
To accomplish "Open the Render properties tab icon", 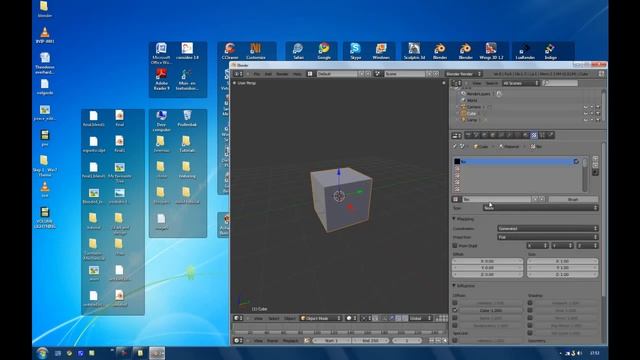I will coord(468,136).
